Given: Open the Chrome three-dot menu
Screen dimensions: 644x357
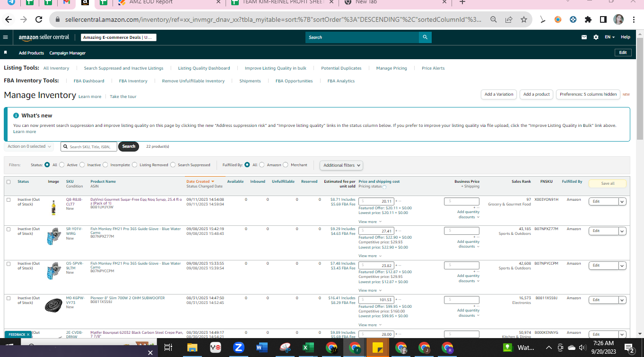Looking at the screenshot, I should pos(634,19).
